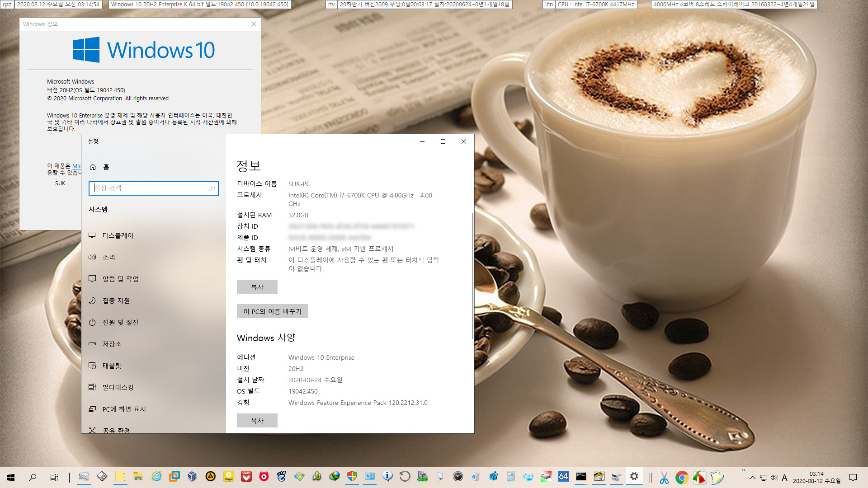
Task: Expand taskbar toolbar overflow chevron
Action: click(743, 470)
